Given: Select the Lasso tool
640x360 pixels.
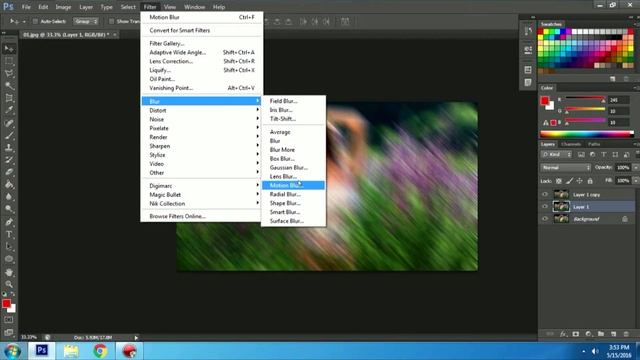Looking at the screenshot, I should pos(9,73).
